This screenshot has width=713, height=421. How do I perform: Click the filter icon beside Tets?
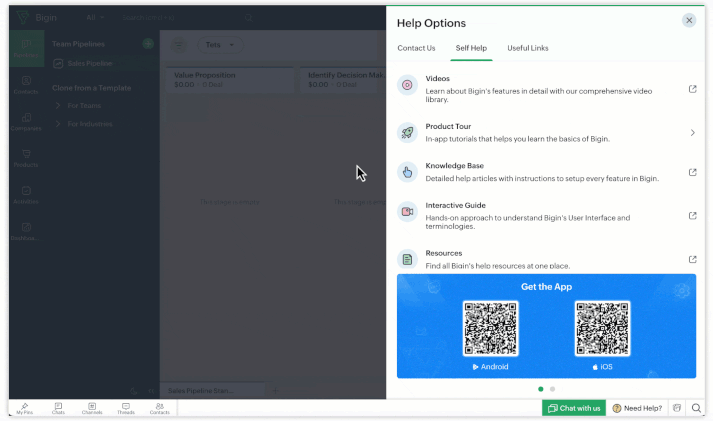[179, 45]
